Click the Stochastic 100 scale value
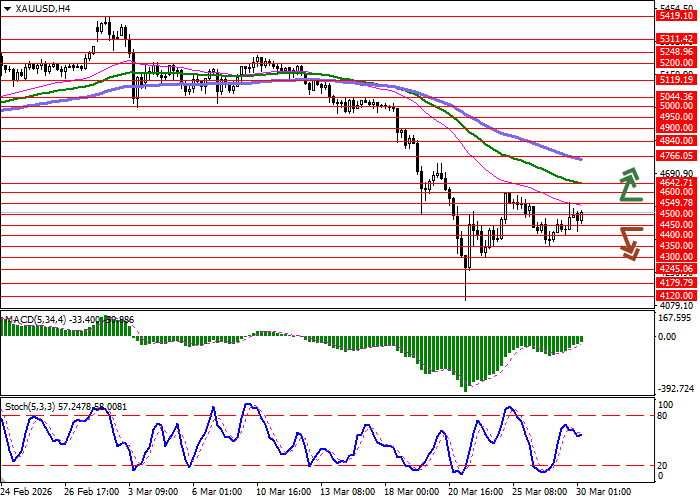The width and height of the screenshot is (700, 500). [665, 405]
